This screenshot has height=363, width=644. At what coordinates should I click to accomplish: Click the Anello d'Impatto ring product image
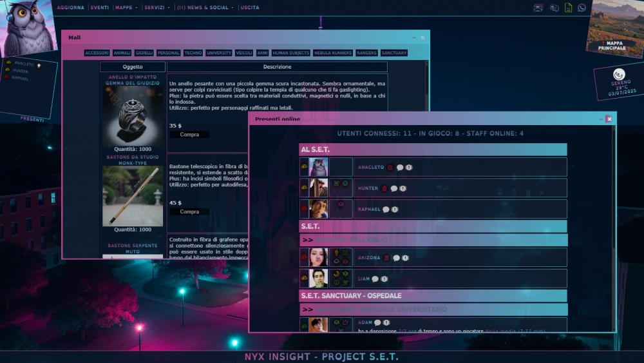pyautogui.click(x=133, y=116)
